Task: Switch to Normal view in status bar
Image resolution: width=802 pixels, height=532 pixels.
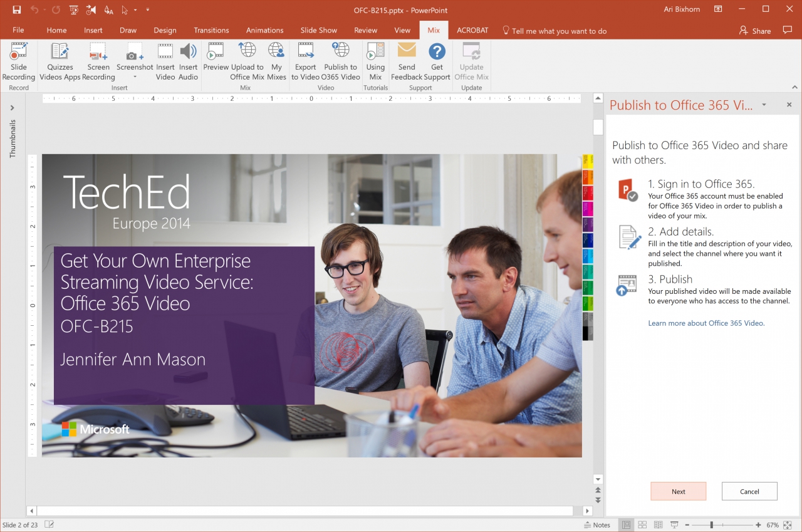Action: (x=626, y=524)
